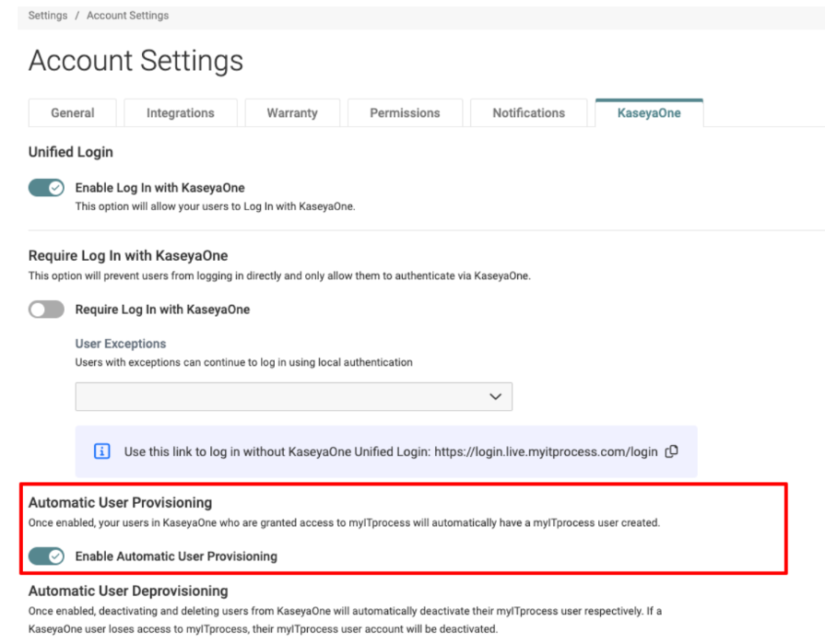Click the login.live.myitprocess.com login URL

(546, 451)
